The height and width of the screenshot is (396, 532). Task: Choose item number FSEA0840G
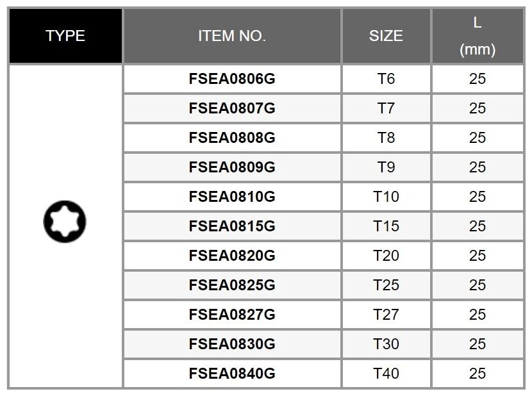click(x=232, y=374)
